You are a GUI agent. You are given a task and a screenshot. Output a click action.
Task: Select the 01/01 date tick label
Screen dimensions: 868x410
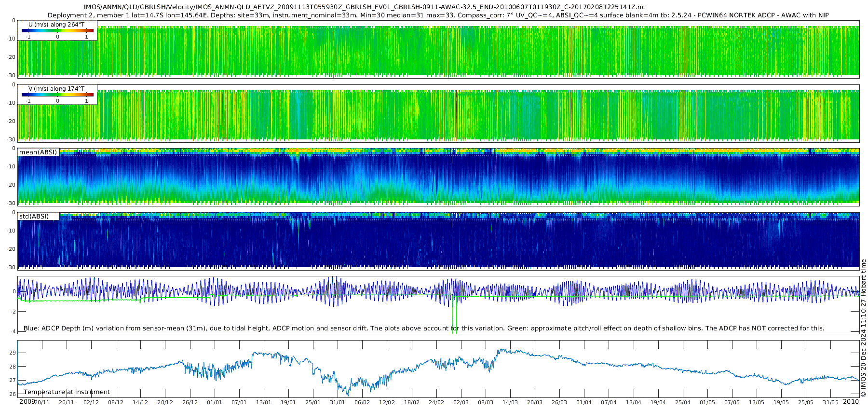pyautogui.click(x=215, y=402)
